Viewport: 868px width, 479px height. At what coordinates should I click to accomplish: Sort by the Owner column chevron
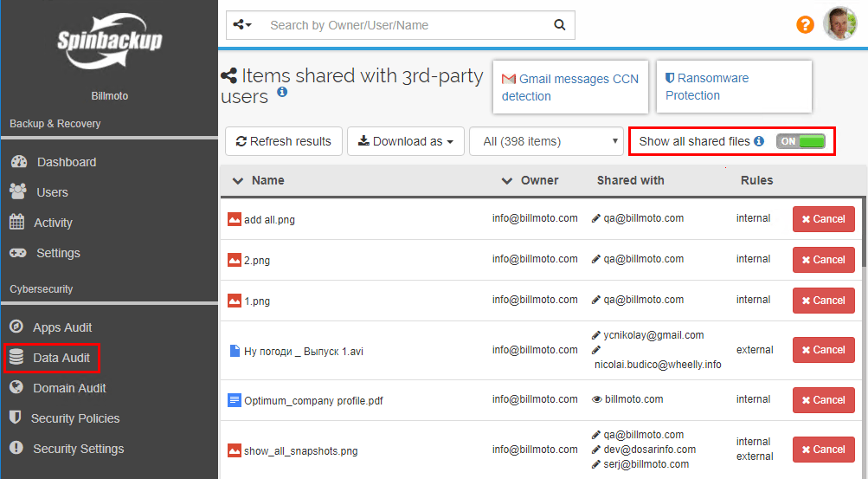(506, 180)
